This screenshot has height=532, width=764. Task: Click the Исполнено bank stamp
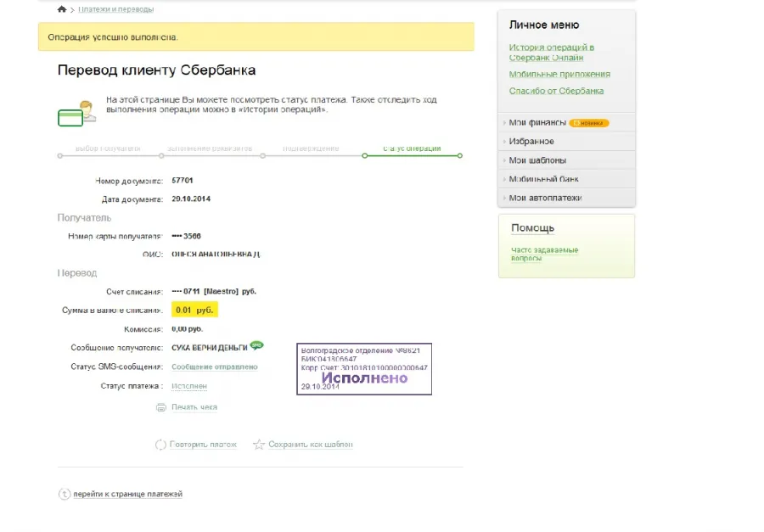point(364,369)
